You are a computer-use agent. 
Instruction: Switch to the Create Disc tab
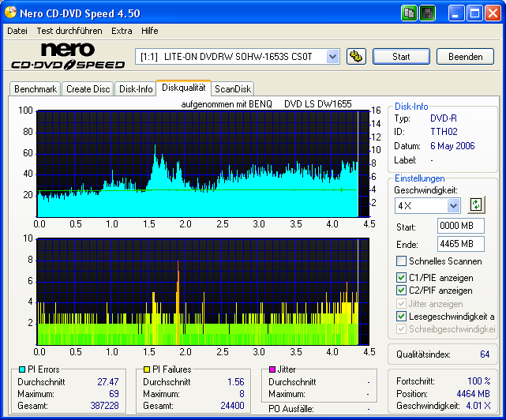88,89
